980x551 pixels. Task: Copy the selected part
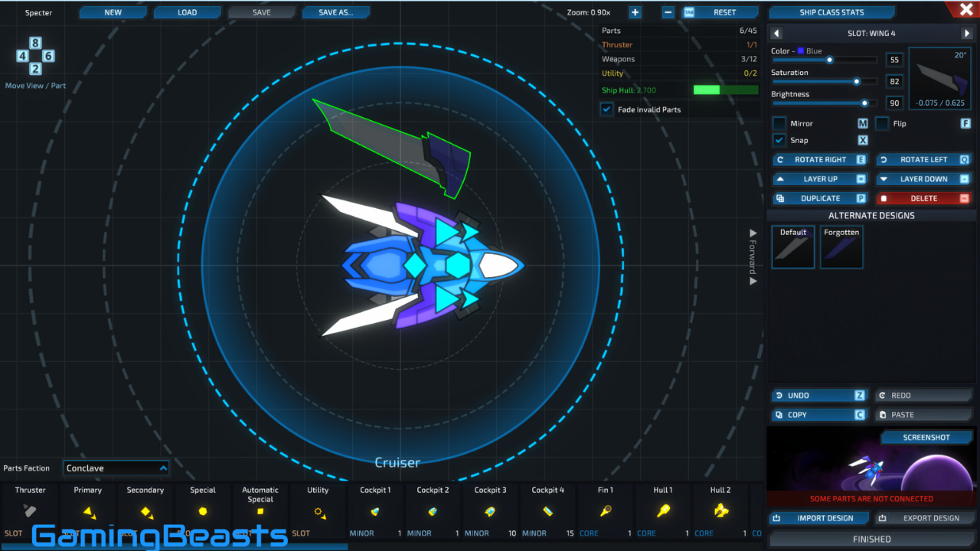coord(819,415)
